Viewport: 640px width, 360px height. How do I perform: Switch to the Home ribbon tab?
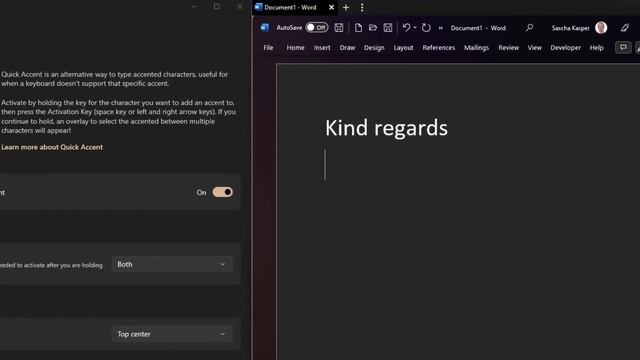click(x=295, y=48)
